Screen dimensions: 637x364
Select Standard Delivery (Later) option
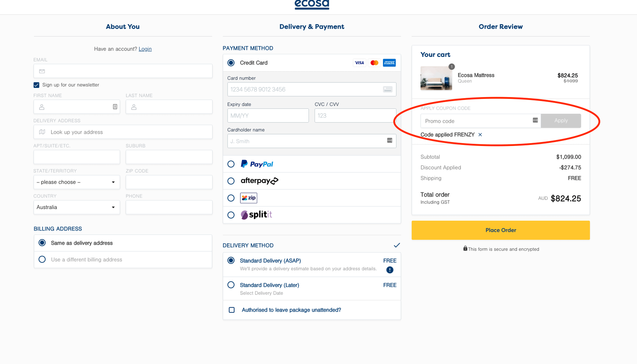tap(231, 285)
